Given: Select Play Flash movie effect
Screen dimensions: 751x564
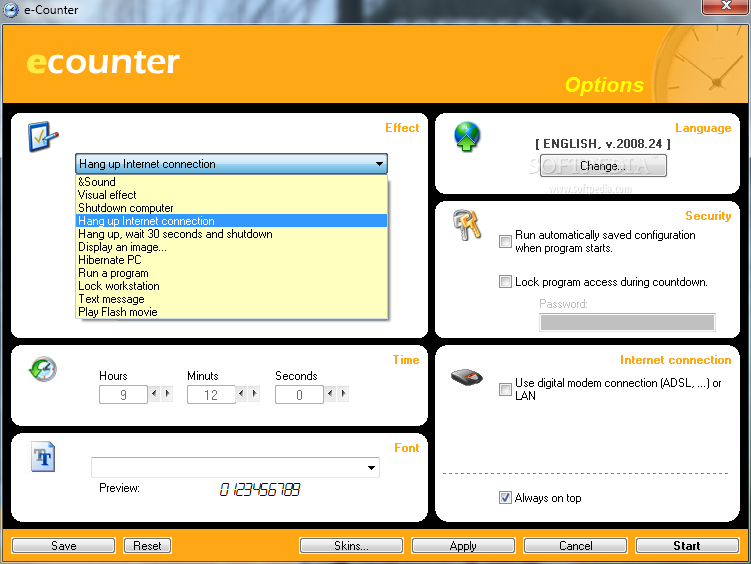Looking at the screenshot, I should (232, 312).
